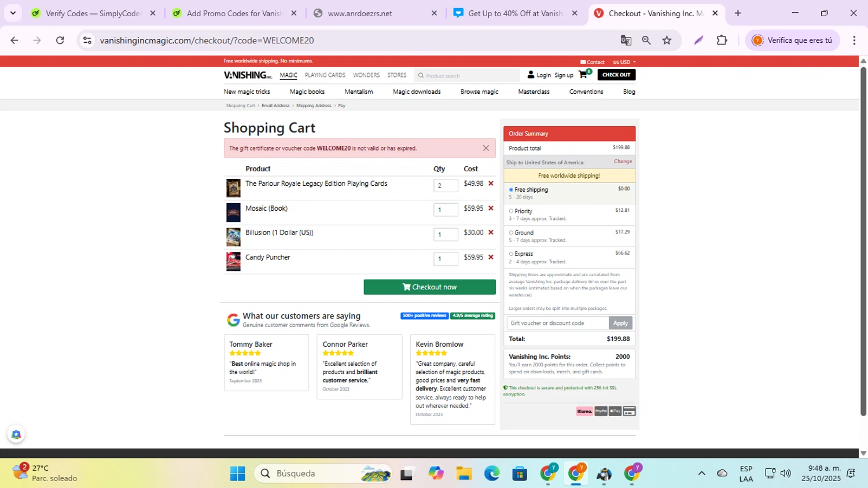Go to Mentalism section
Viewport: 868px width, 488px height.
359,91
